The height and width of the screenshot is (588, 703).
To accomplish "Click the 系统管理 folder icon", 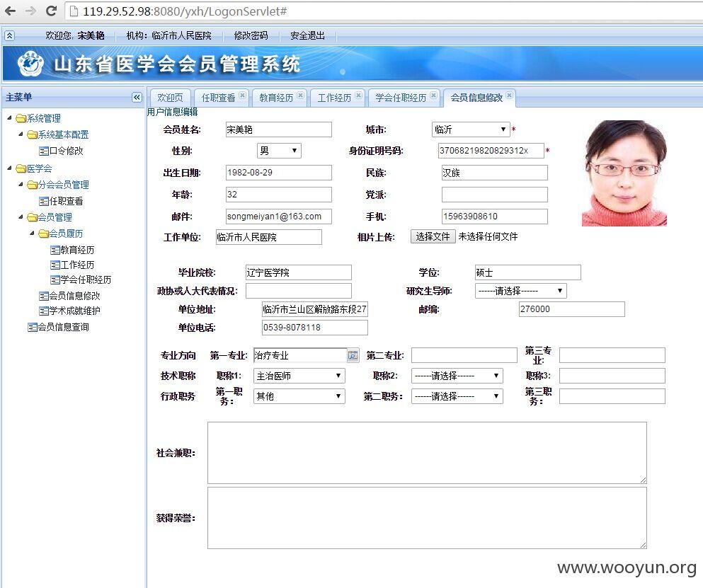I will (x=21, y=118).
